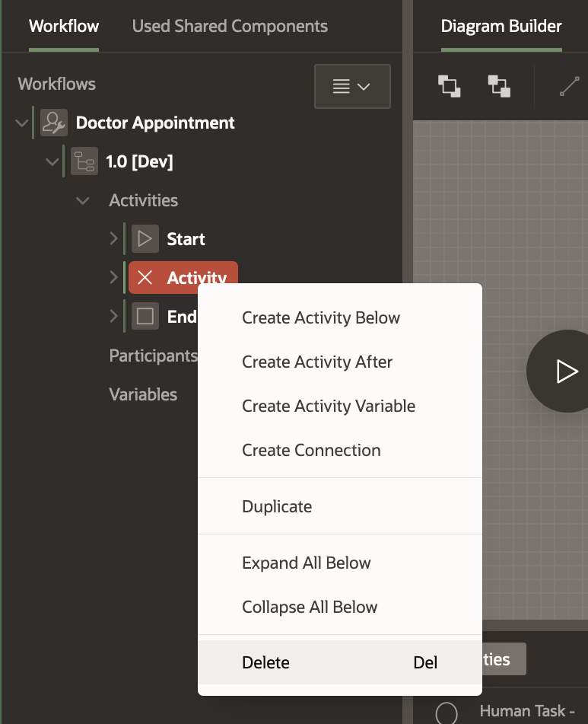The image size is (588, 724).
Task: Click Create Connection menu entry
Action: [310, 450]
